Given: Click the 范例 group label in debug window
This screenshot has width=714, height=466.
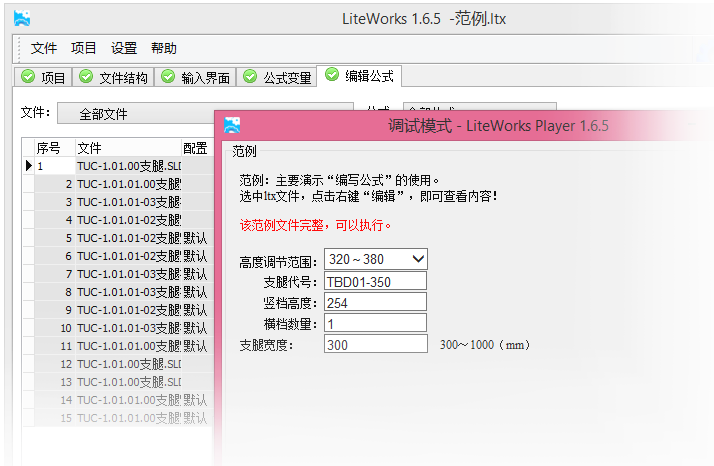Looking at the screenshot, I should (x=244, y=151).
